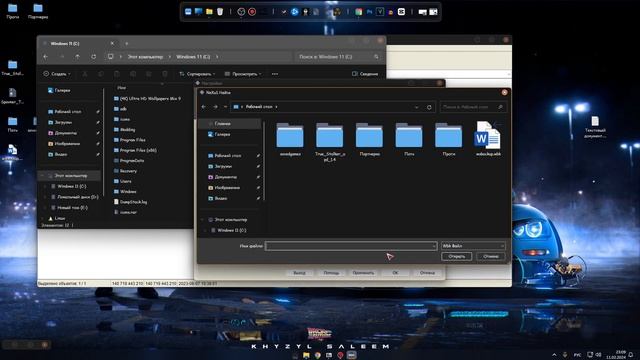Viewport: 640px width, 360px height.
Task: Expand address bar history dropdown in dialog
Action: coord(416,107)
